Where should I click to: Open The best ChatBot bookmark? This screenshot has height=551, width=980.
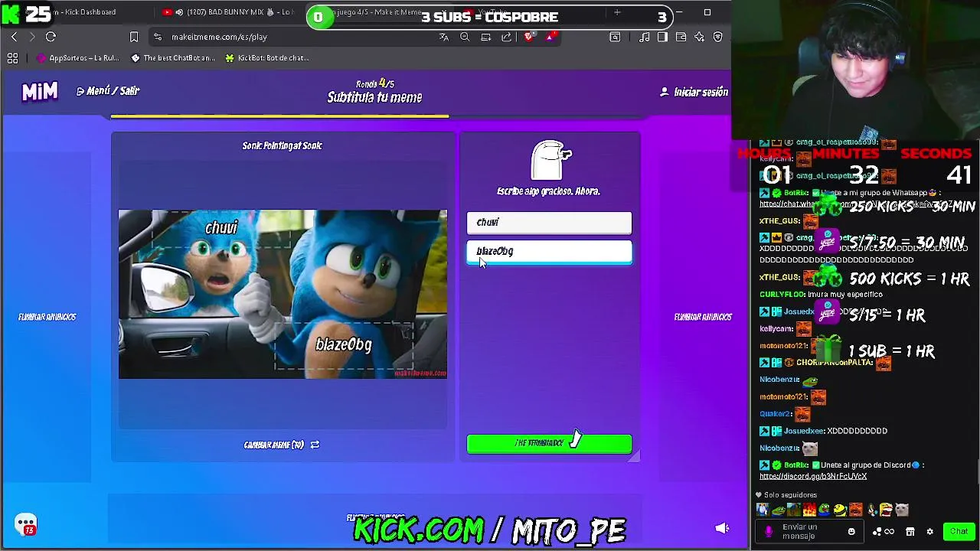point(173,58)
